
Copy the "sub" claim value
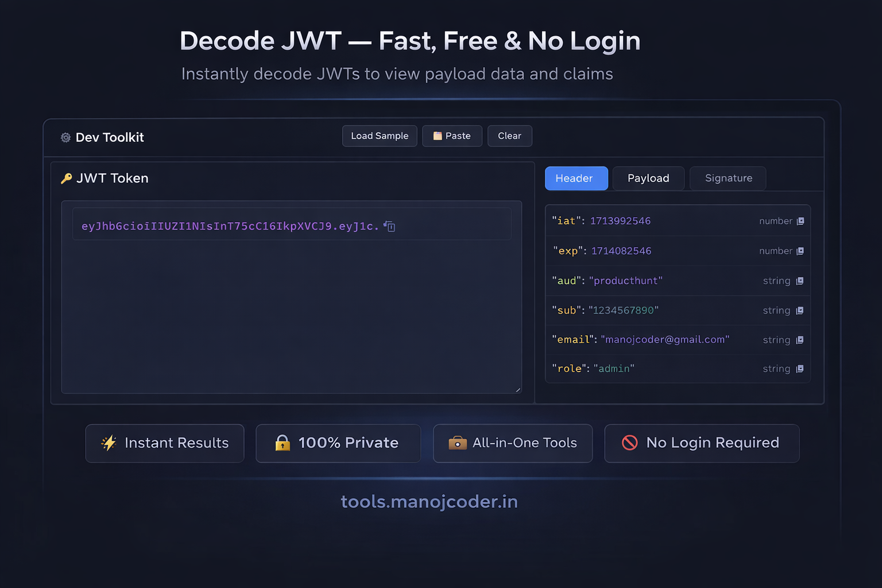click(800, 310)
